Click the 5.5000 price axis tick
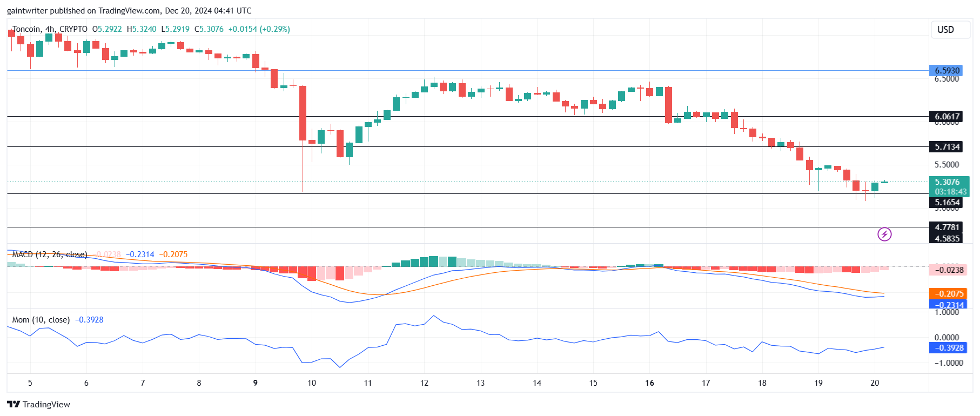 (947, 165)
